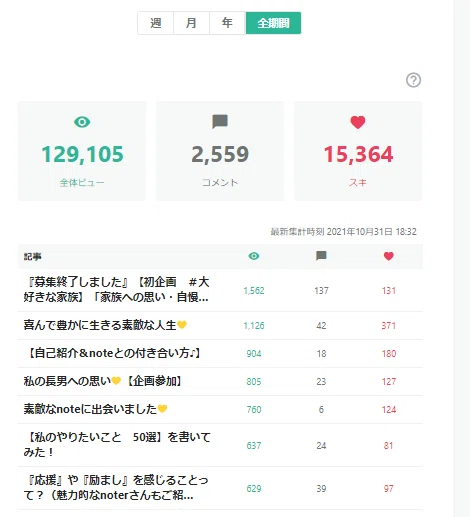Switch to the 年 period tab
470x517 pixels.
[227, 23]
